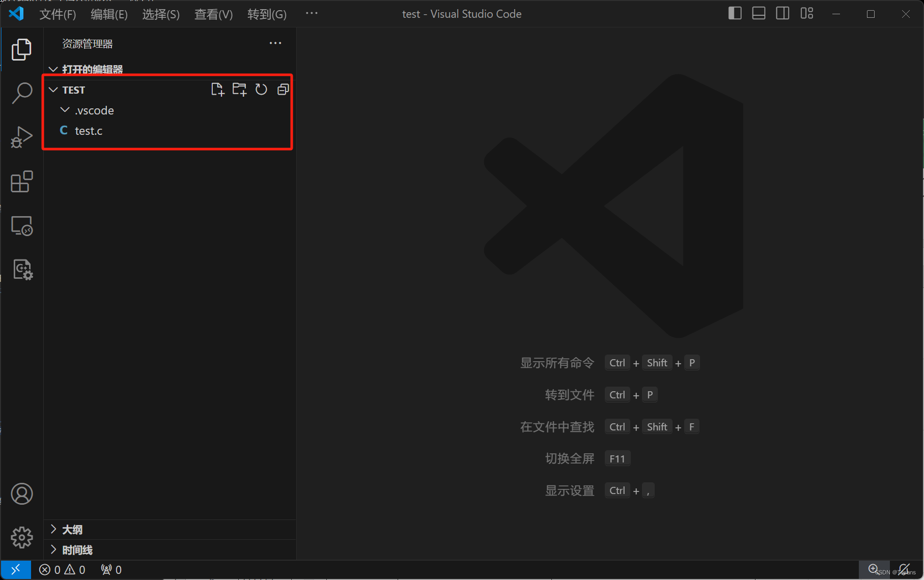Click the VS Code logo icon
Image resolution: width=924 pixels, height=580 pixels.
[16, 13]
